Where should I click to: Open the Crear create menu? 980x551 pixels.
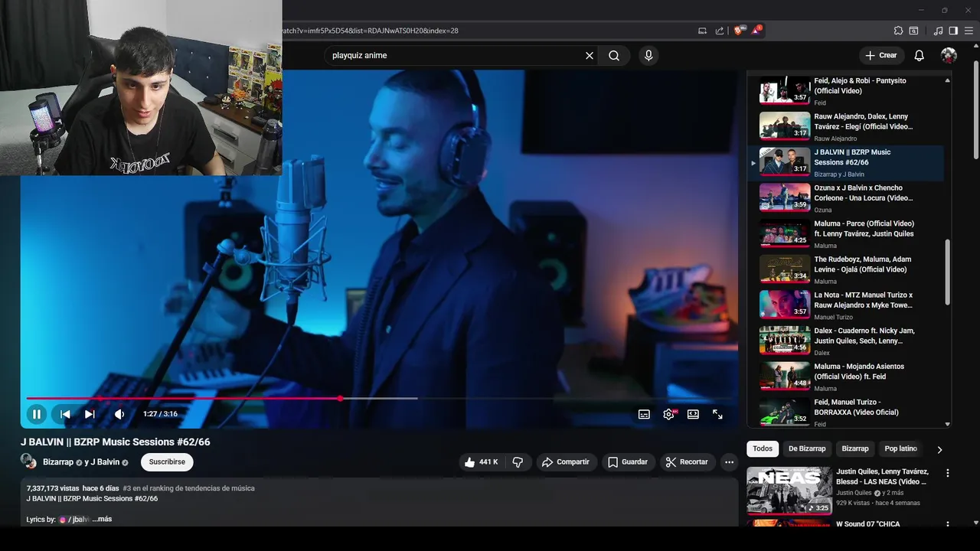click(881, 55)
